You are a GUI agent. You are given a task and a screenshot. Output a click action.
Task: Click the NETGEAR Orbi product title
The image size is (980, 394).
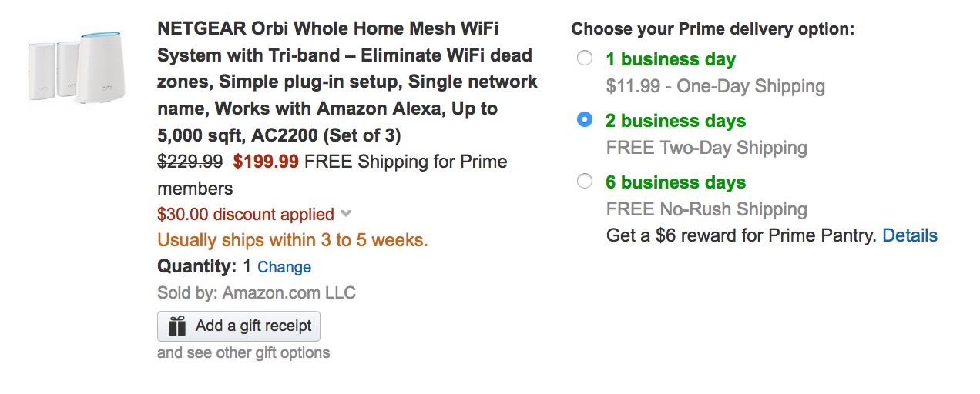tap(347, 82)
